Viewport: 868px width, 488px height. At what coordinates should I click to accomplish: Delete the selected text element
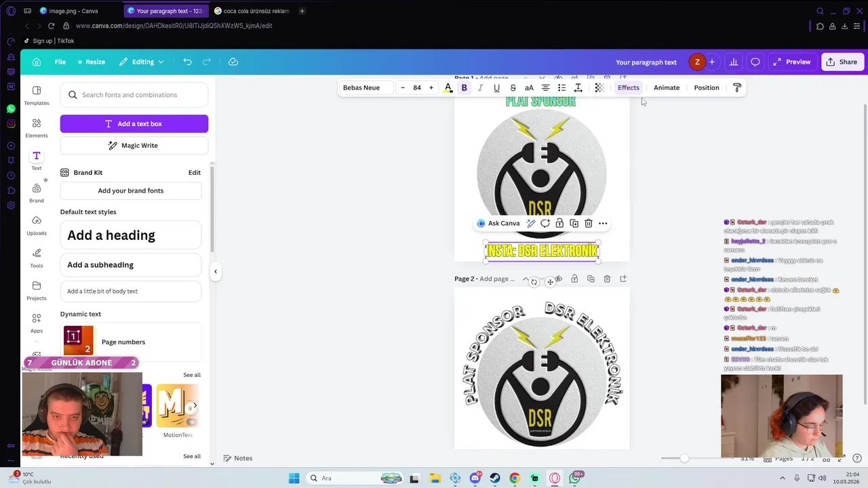pos(589,223)
